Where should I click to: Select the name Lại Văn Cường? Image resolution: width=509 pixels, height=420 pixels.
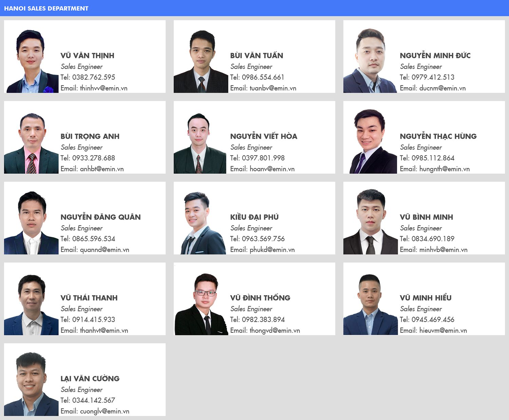point(90,379)
